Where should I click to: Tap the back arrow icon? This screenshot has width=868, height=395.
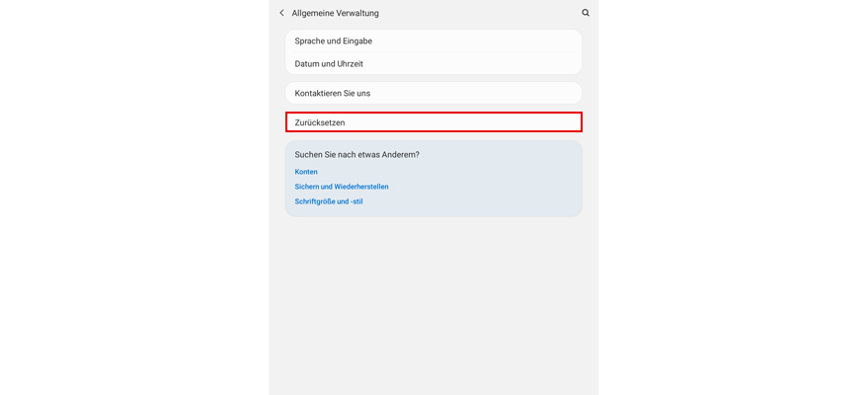pyautogui.click(x=281, y=13)
